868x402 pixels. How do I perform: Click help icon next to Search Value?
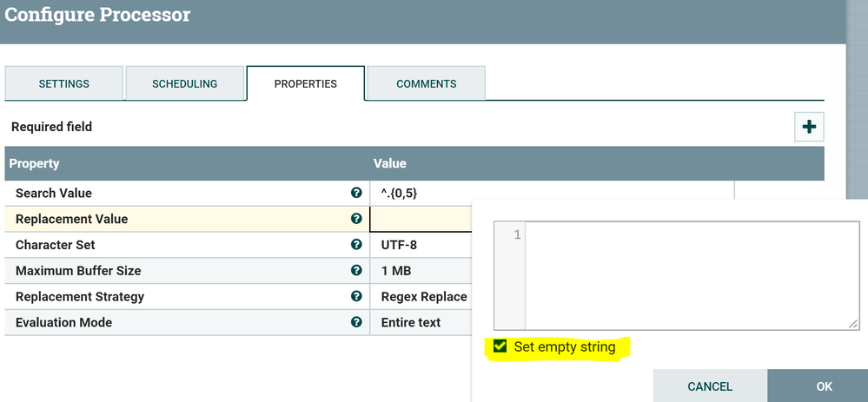[x=356, y=193]
